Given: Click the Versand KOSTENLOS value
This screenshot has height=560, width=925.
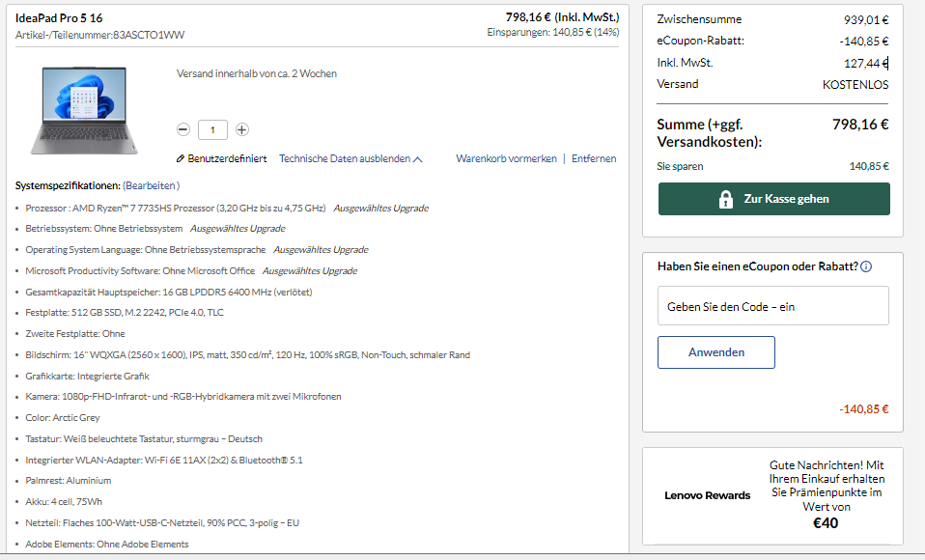Looking at the screenshot, I should (855, 85).
